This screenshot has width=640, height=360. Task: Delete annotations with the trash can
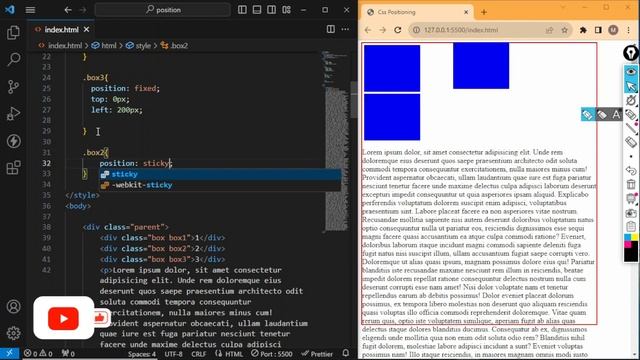[631, 184]
